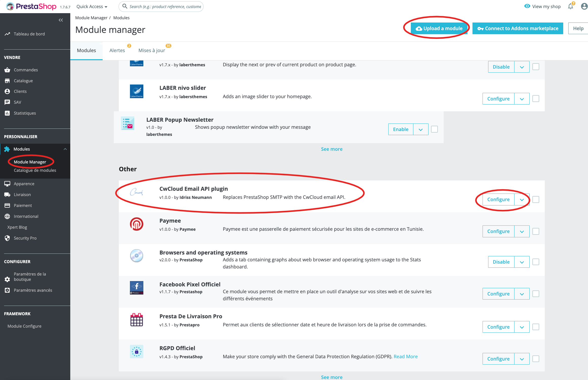The height and width of the screenshot is (380, 588).
Task: Click Configure for CwCloud Email API
Action: pyautogui.click(x=499, y=199)
